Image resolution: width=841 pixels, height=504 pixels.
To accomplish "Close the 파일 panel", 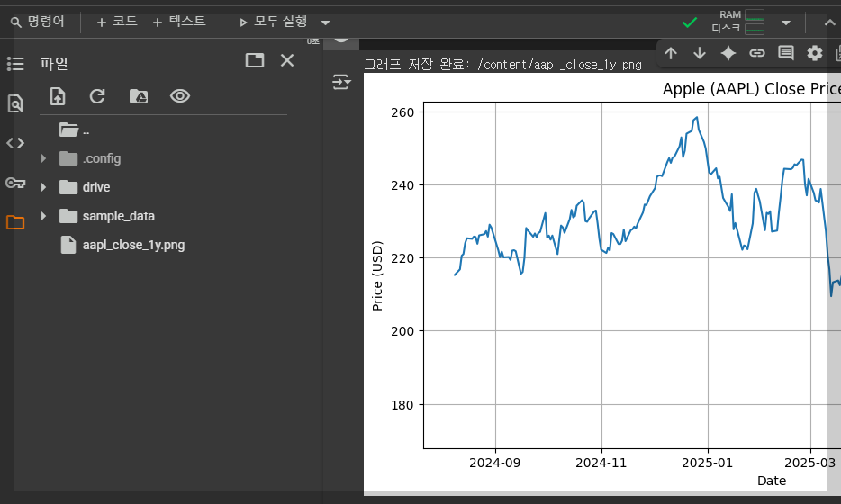I will (x=287, y=60).
